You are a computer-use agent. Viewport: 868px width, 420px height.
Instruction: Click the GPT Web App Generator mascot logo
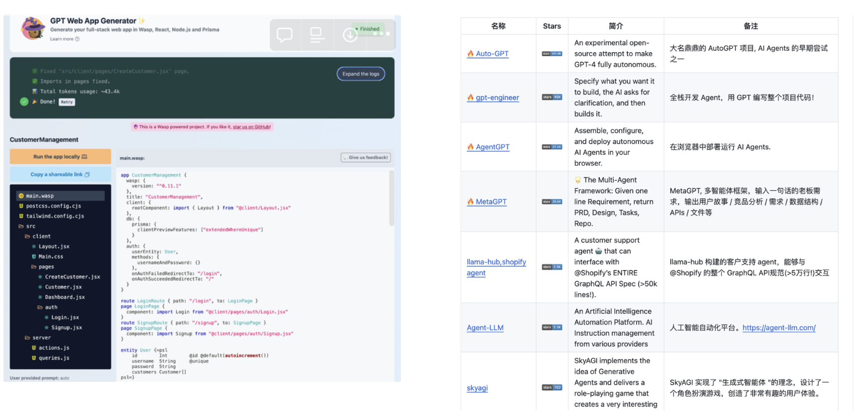tap(33, 28)
